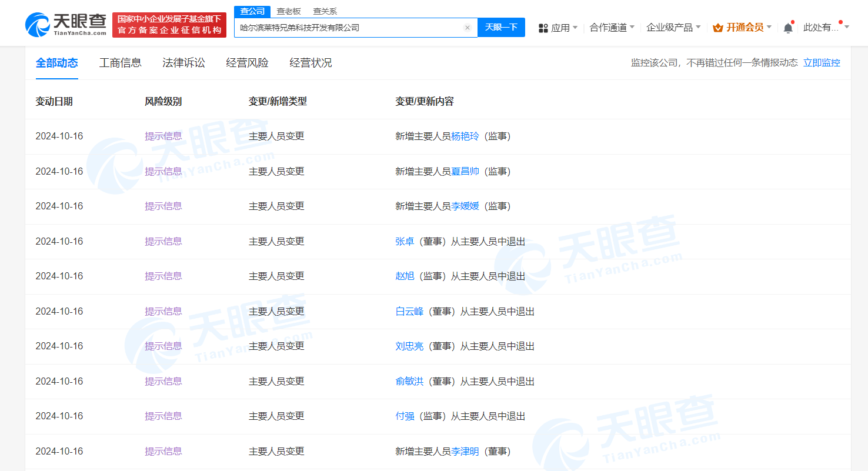The width and height of the screenshot is (868, 471).
Task: Click the TianYanCha logo
Action: [66, 25]
